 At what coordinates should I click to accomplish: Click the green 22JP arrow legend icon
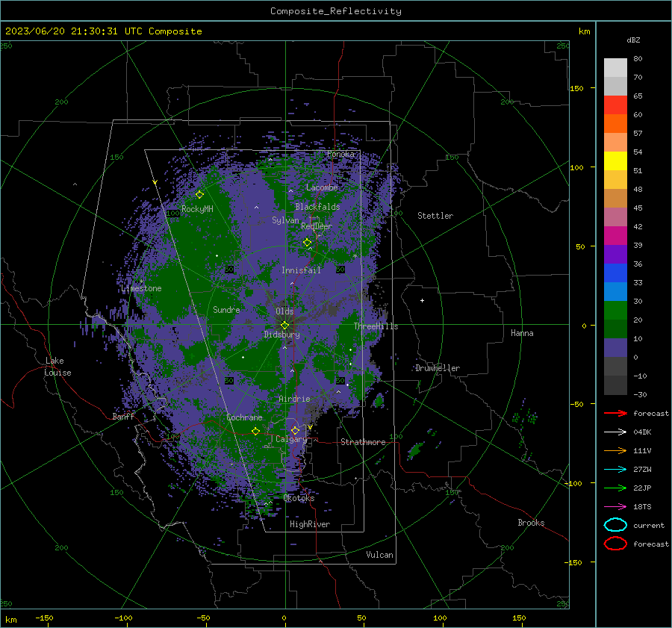pos(615,488)
